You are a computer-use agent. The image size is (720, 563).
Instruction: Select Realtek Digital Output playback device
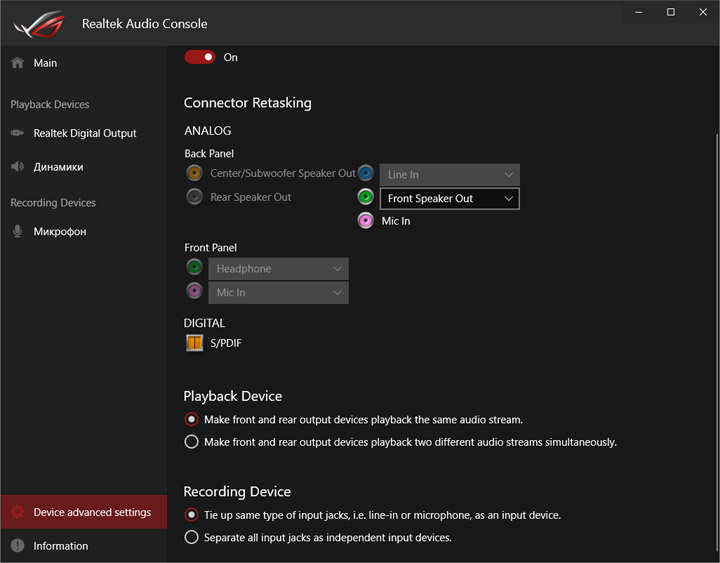84,133
